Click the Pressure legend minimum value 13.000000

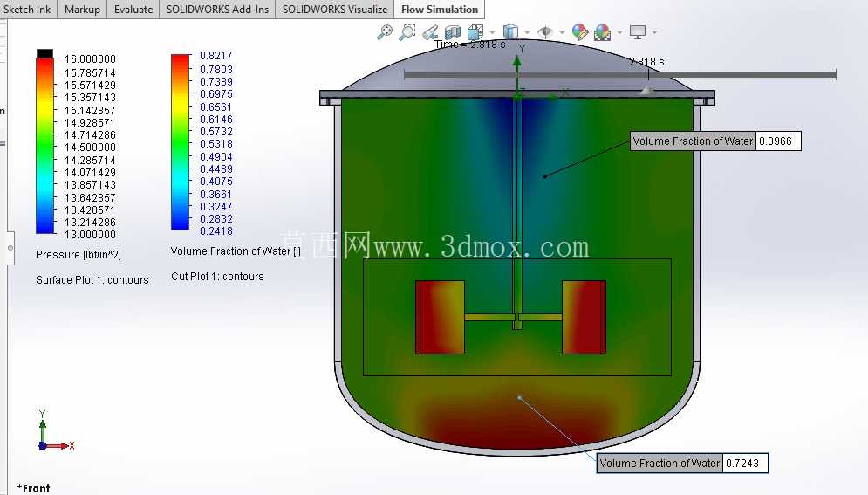click(x=90, y=234)
